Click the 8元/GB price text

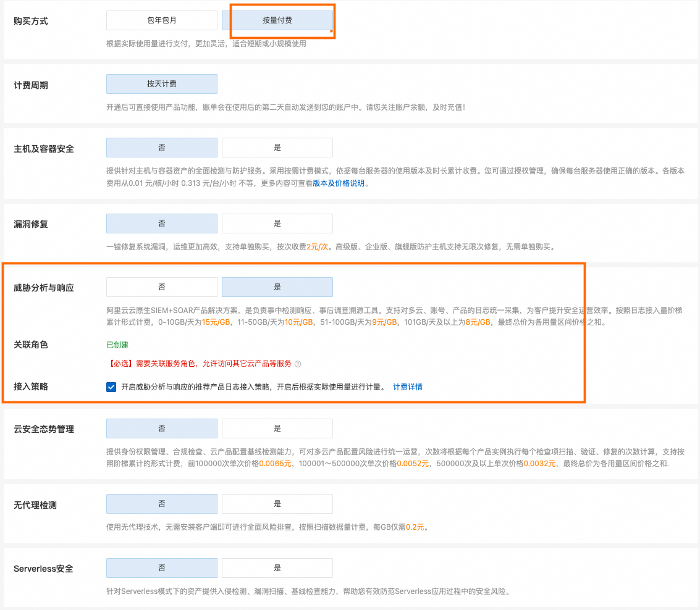[x=478, y=322]
